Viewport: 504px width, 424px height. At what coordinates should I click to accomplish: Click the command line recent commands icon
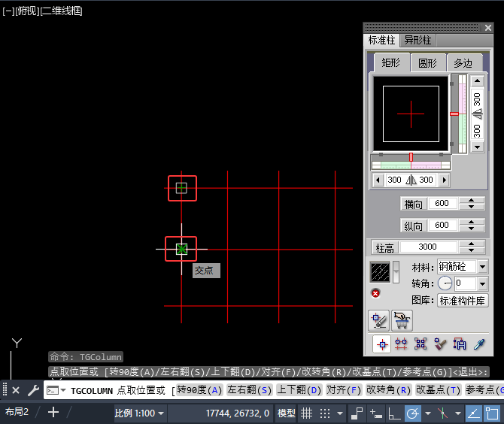click(56, 391)
